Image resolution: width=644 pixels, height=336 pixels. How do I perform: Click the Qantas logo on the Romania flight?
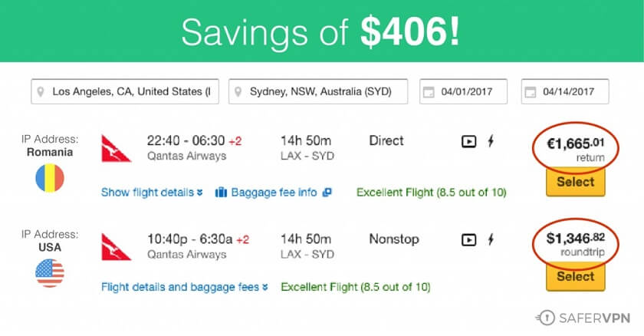pyautogui.click(x=117, y=148)
